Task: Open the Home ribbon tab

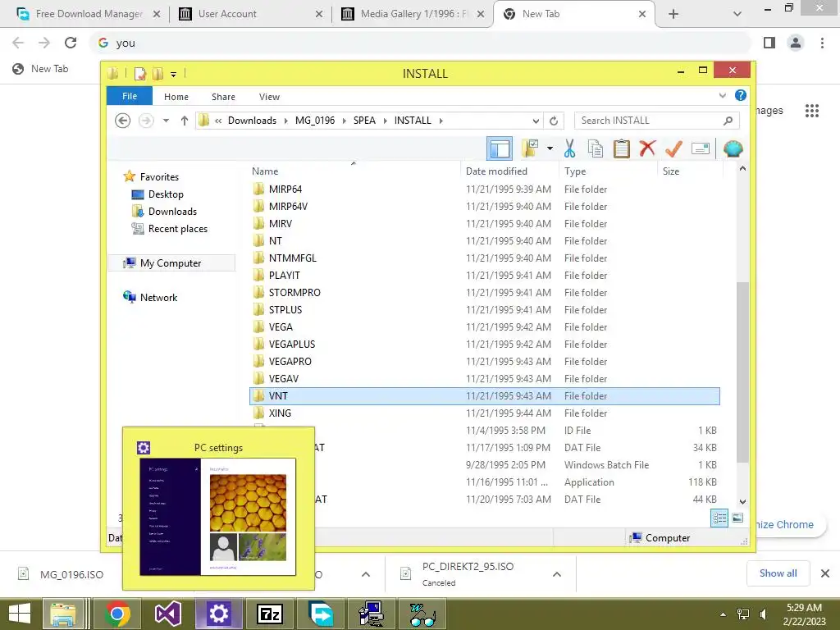Action: [x=176, y=97]
